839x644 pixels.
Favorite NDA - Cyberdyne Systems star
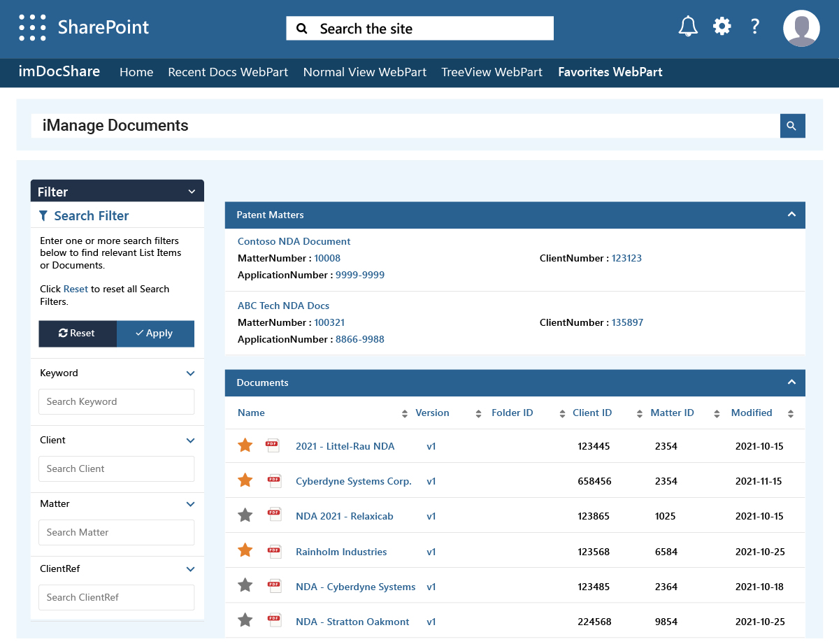[x=245, y=585]
